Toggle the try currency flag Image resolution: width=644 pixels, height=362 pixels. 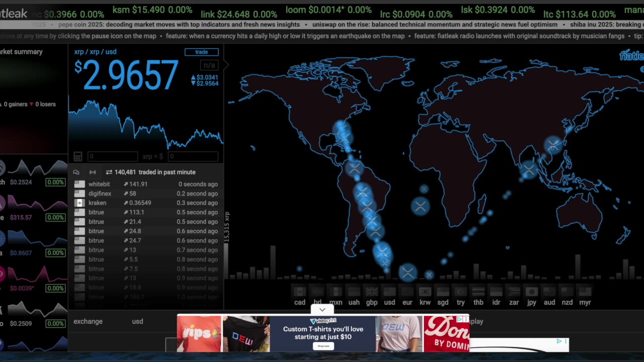click(x=460, y=292)
